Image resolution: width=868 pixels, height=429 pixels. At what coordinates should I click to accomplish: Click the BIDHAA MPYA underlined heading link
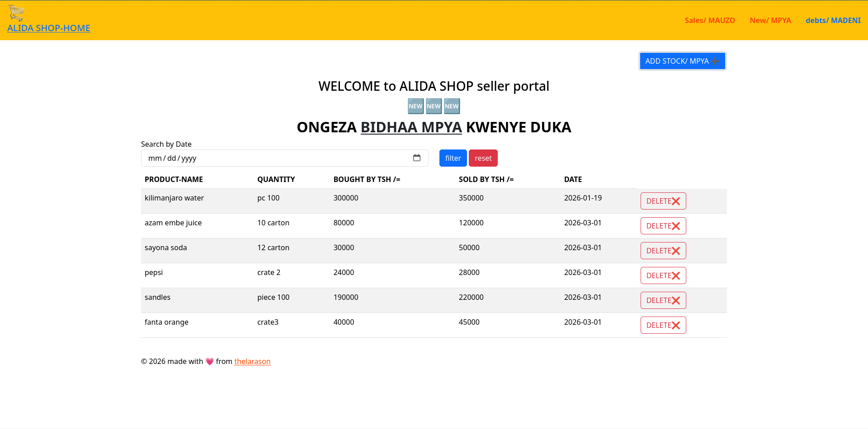pyautogui.click(x=411, y=127)
